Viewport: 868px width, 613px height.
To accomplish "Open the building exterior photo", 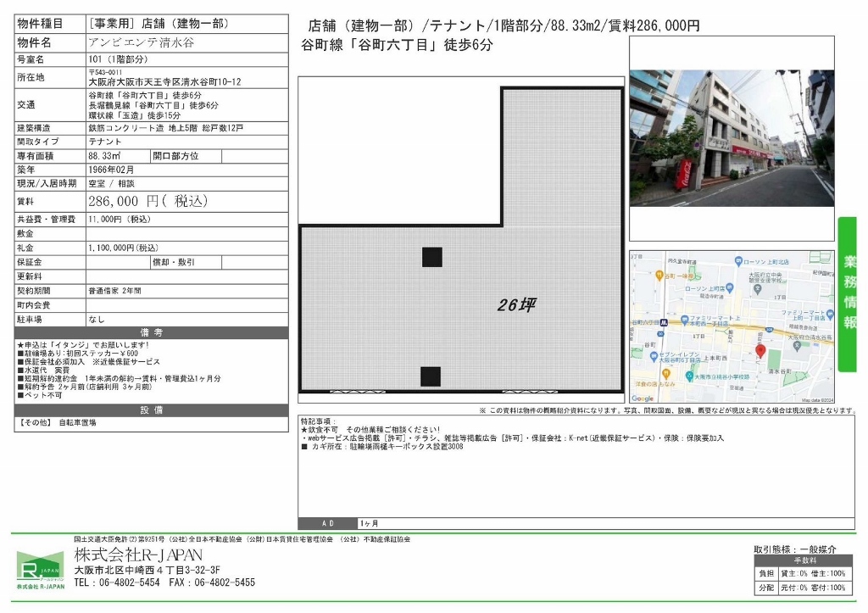I will click(732, 138).
